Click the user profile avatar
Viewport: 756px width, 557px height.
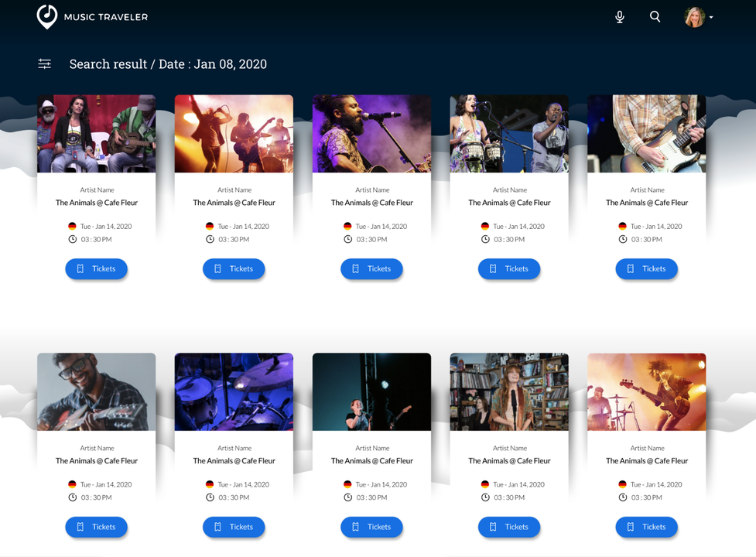(x=694, y=16)
